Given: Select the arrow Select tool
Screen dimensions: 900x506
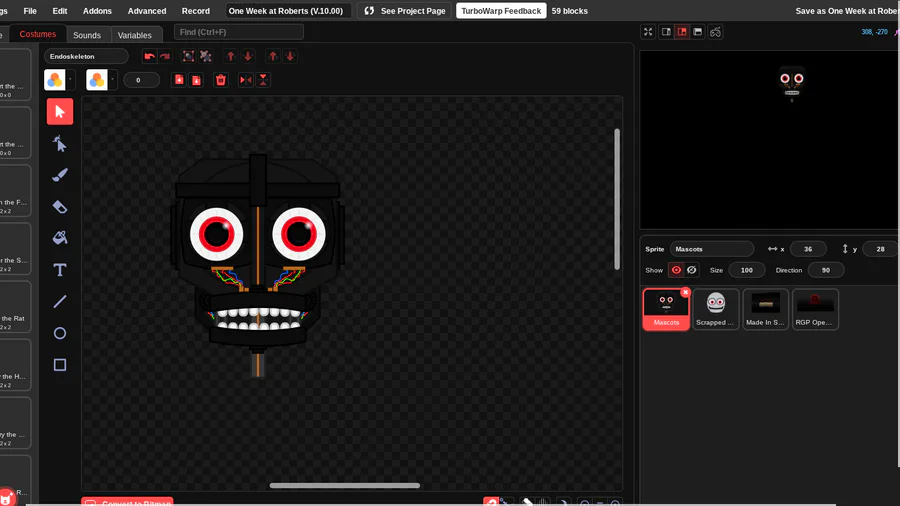Looking at the screenshot, I should 60,111.
